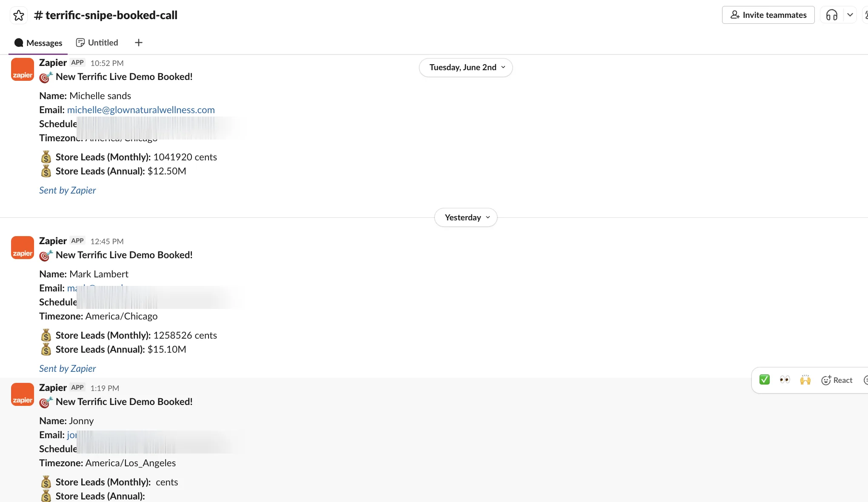Screen dimensions: 868x502
Task: Open Zapier sender name at 1:19 PM
Action: click(53, 388)
